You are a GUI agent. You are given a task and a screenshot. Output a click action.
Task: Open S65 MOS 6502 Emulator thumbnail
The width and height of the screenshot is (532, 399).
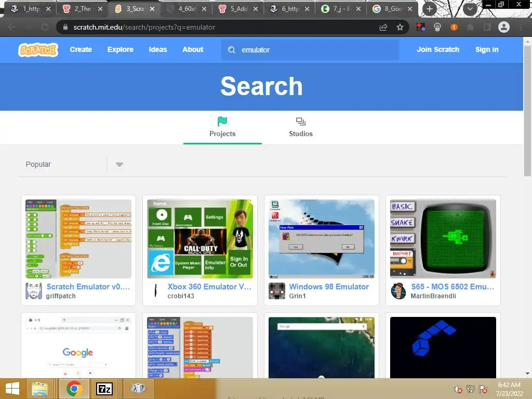click(443, 239)
